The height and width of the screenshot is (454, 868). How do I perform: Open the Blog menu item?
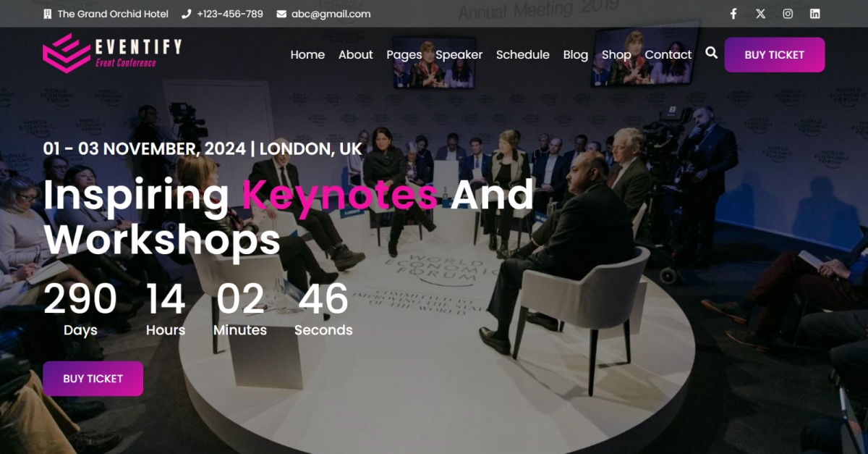point(576,55)
